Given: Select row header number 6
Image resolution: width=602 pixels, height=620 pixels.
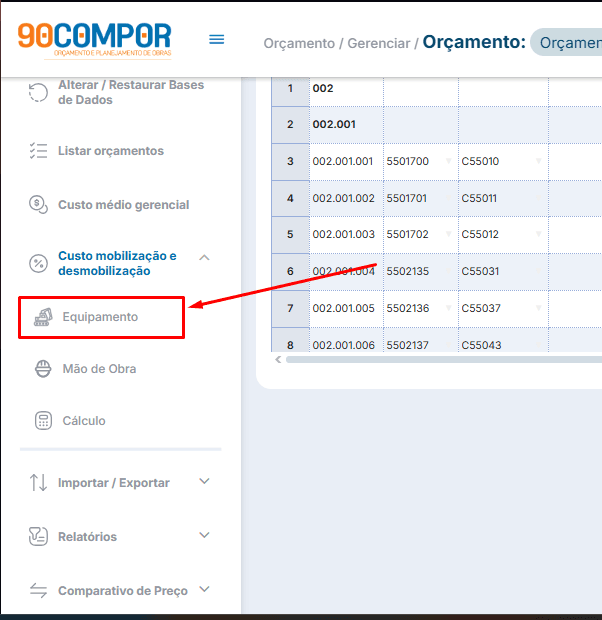Looking at the screenshot, I should (x=290, y=271).
